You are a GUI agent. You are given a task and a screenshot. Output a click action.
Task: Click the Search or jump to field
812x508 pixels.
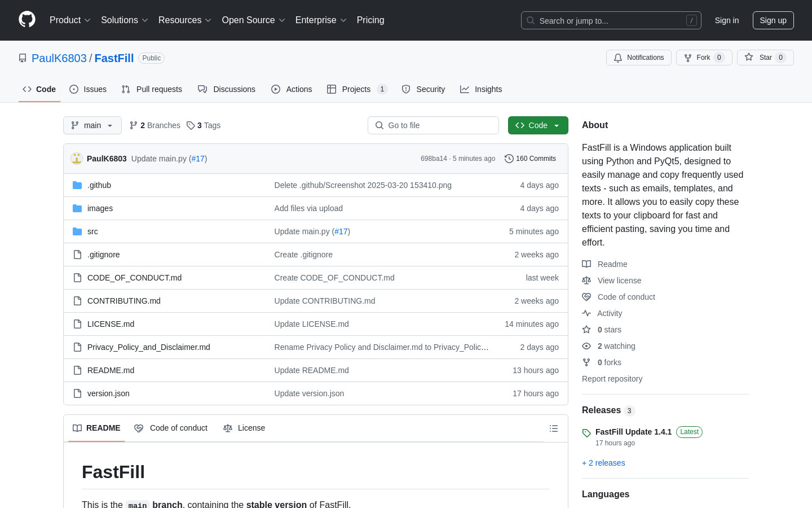(x=611, y=20)
